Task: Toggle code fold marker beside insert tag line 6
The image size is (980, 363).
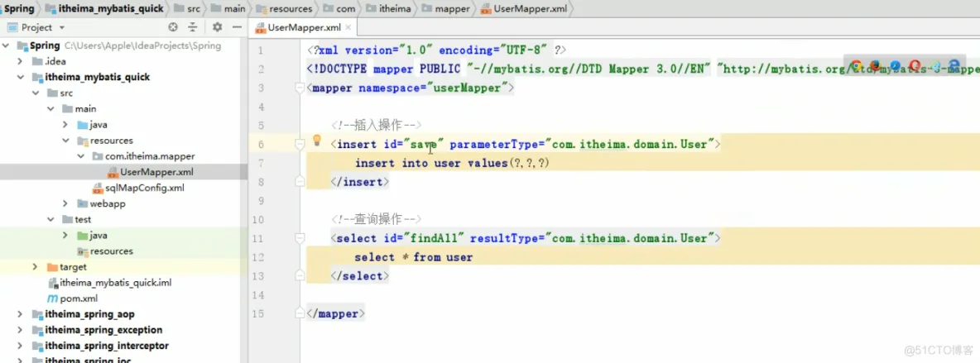Action: pos(300,145)
